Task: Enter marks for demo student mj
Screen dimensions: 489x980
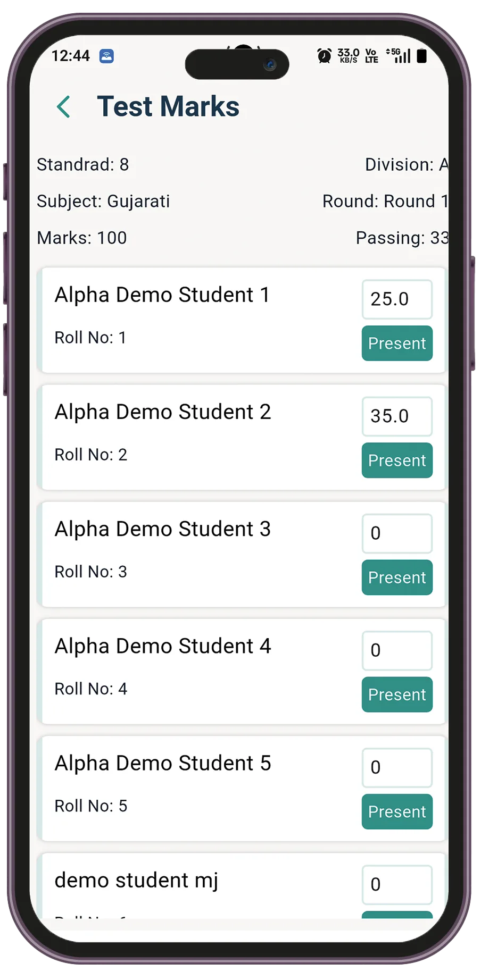Action: (397, 884)
